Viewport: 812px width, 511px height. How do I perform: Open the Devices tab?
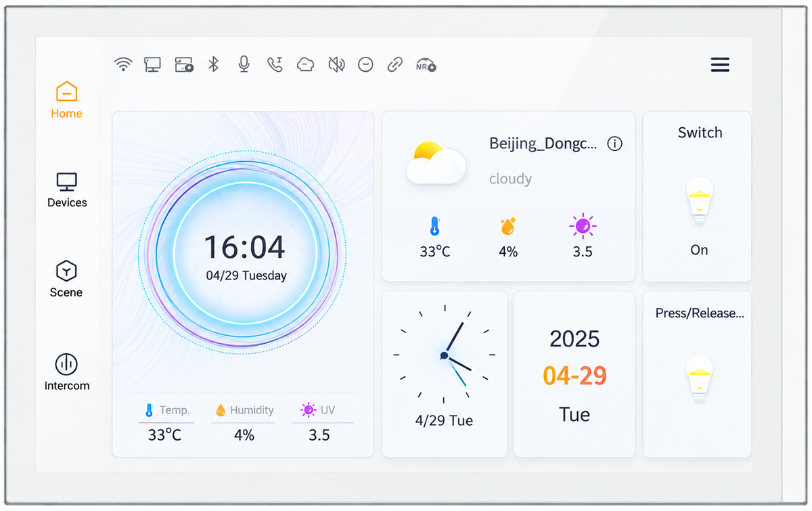(x=67, y=190)
